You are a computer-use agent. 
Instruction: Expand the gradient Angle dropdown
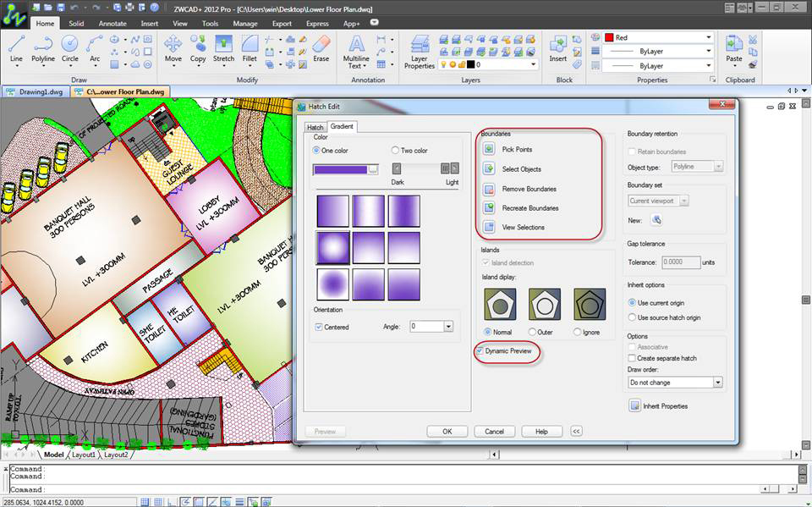tap(448, 327)
